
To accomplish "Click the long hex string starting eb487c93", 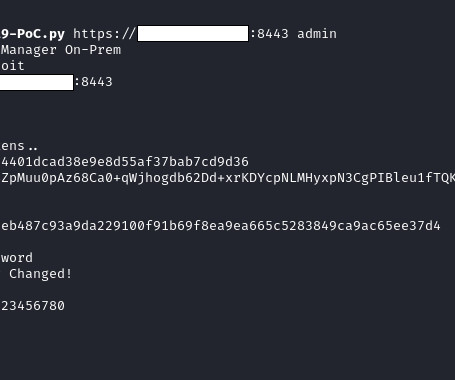I will (221, 226).
